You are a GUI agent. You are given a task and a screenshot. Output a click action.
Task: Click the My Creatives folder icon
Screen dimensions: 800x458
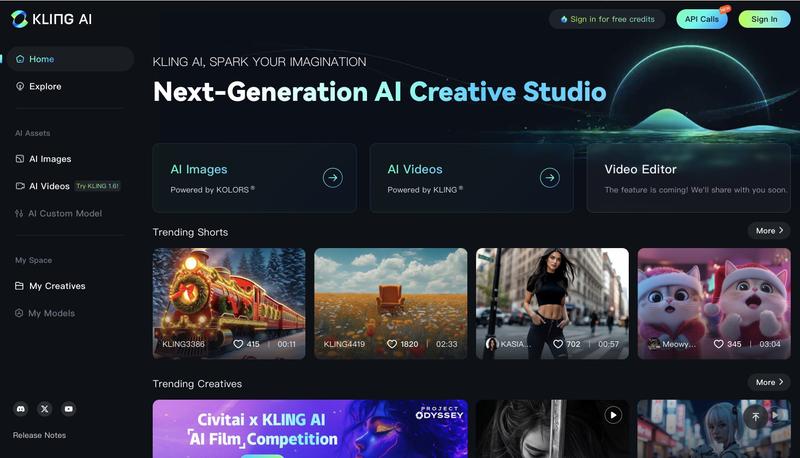pos(19,286)
